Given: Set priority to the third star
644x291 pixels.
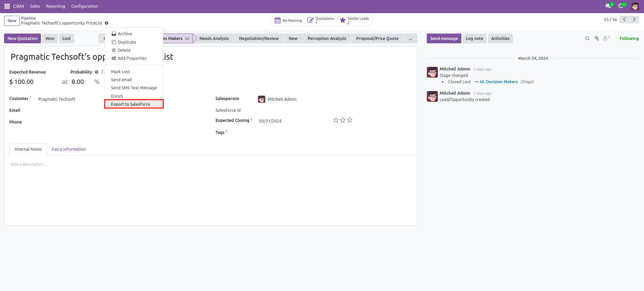Looking at the screenshot, I should point(350,120).
